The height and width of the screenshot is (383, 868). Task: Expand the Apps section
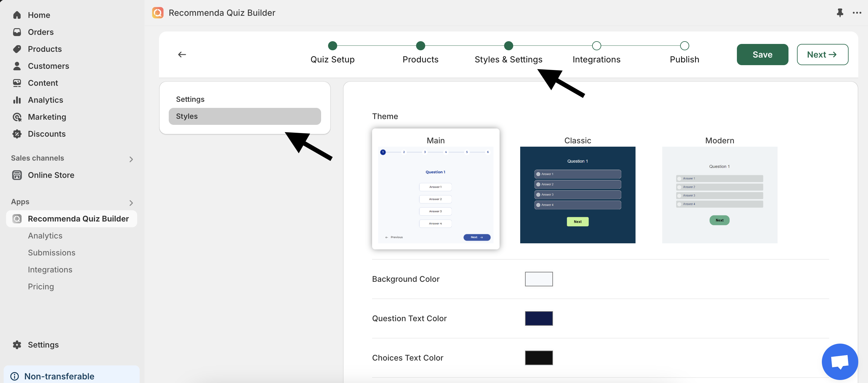131,203
